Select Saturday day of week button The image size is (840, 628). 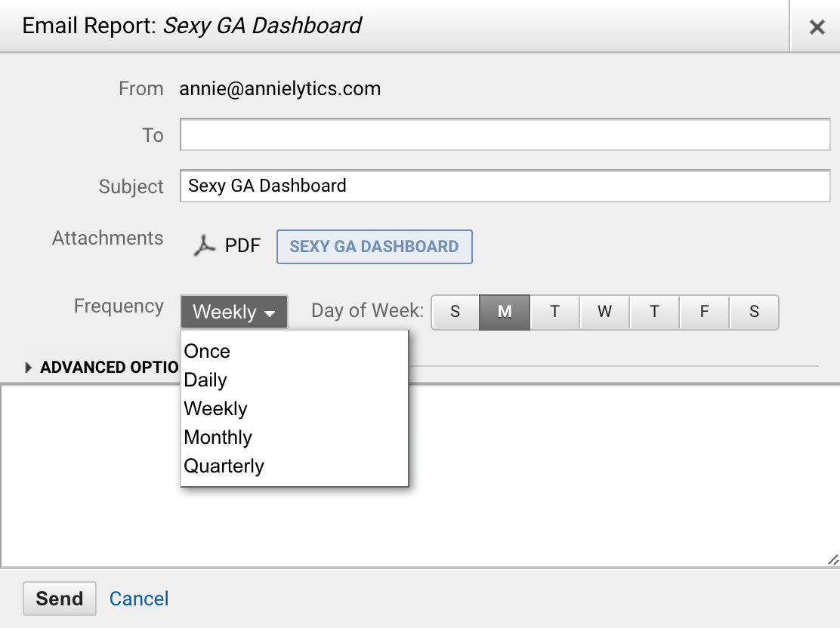754,312
